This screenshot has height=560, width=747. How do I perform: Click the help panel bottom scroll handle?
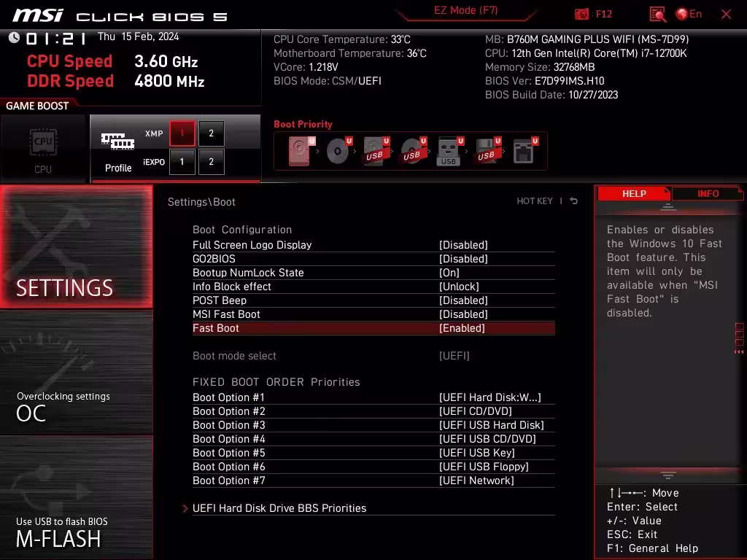(x=668, y=475)
